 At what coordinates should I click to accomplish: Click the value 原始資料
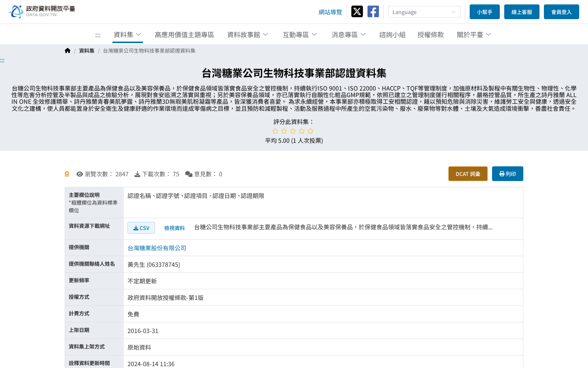tap(139, 347)
